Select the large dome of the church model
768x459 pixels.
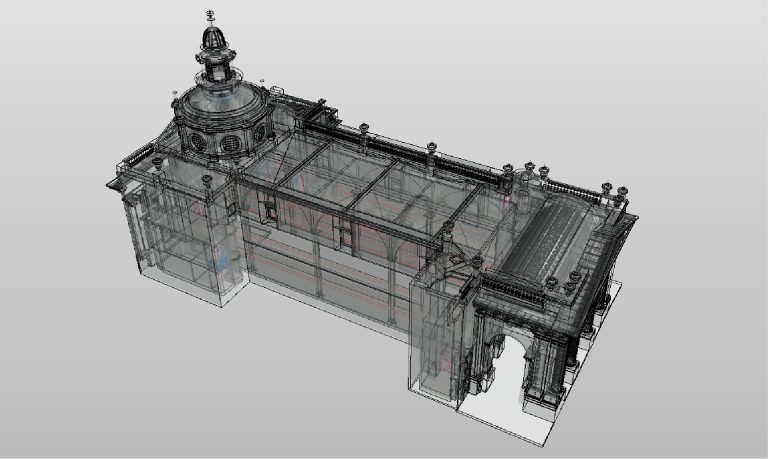[x=223, y=106]
